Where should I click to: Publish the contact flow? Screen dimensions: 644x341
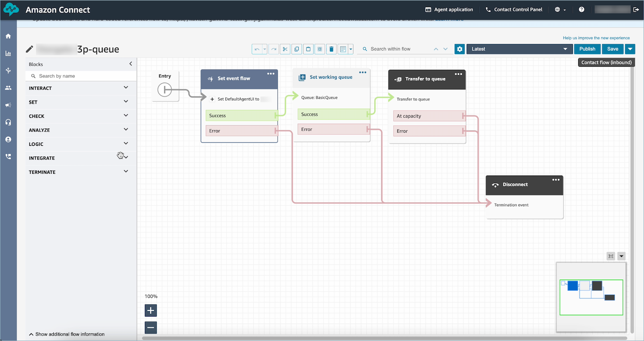click(x=587, y=49)
